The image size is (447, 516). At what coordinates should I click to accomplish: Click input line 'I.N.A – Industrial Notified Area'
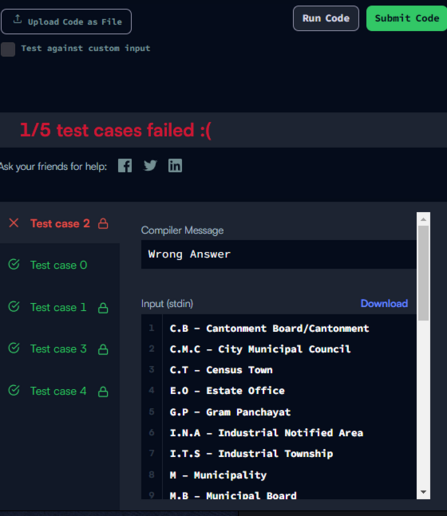tap(266, 433)
